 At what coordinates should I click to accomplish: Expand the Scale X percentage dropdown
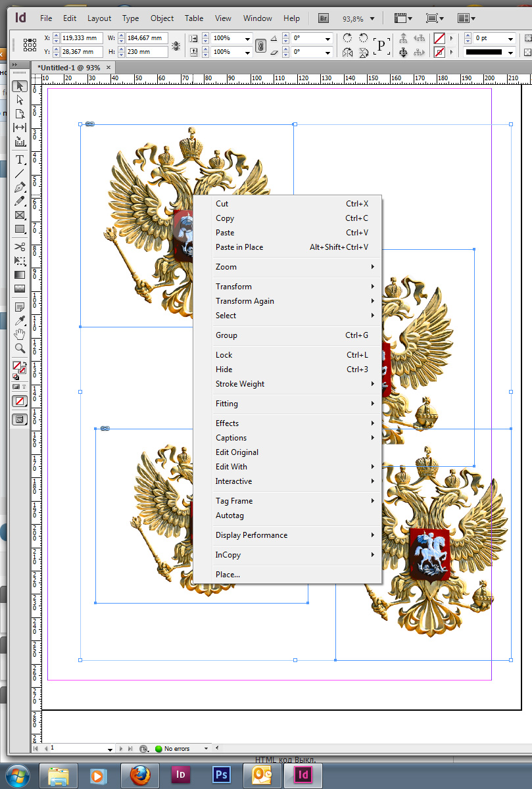click(247, 39)
